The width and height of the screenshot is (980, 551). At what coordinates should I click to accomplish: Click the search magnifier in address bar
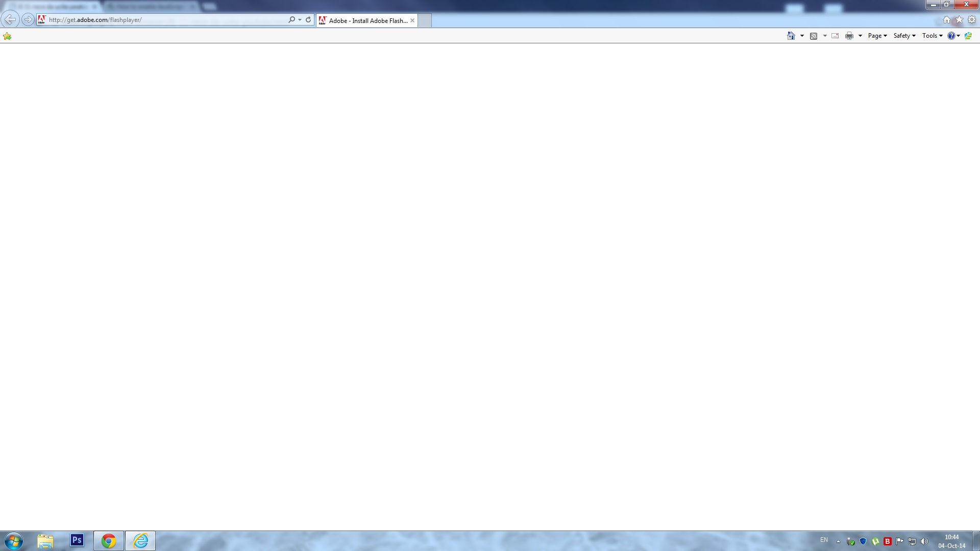(x=291, y=20)
